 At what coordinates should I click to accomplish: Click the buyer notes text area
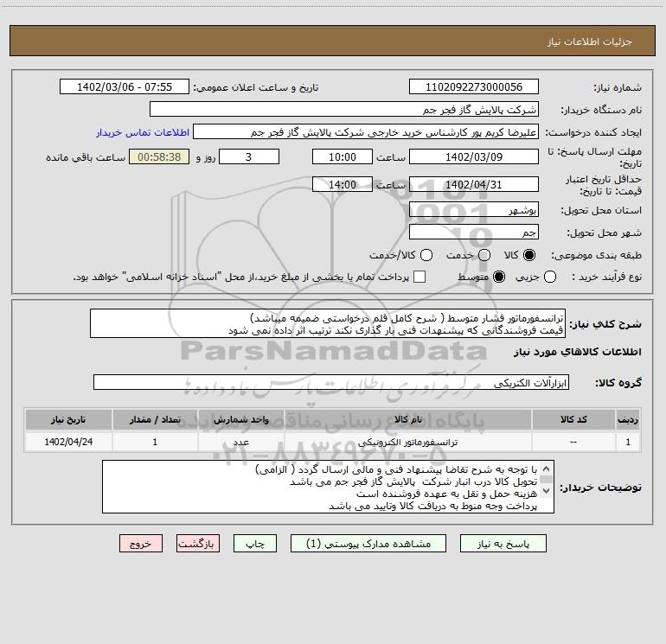(328, 487)
